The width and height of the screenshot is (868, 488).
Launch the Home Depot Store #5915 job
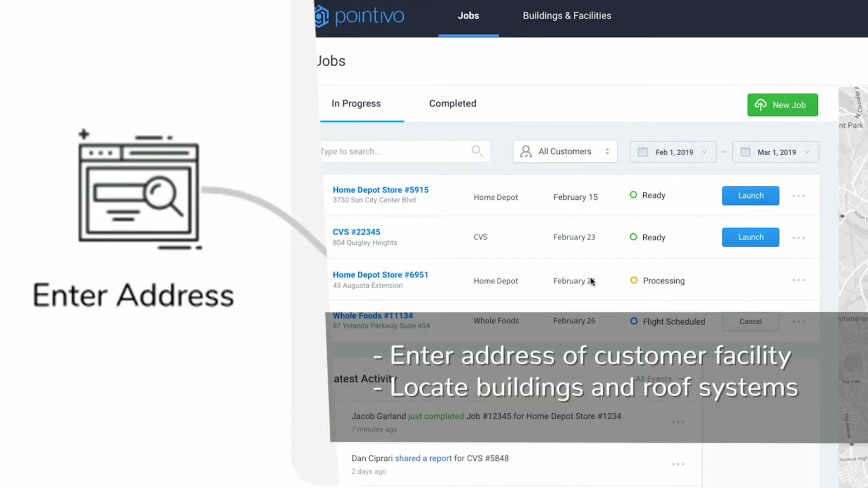(750, 196)
